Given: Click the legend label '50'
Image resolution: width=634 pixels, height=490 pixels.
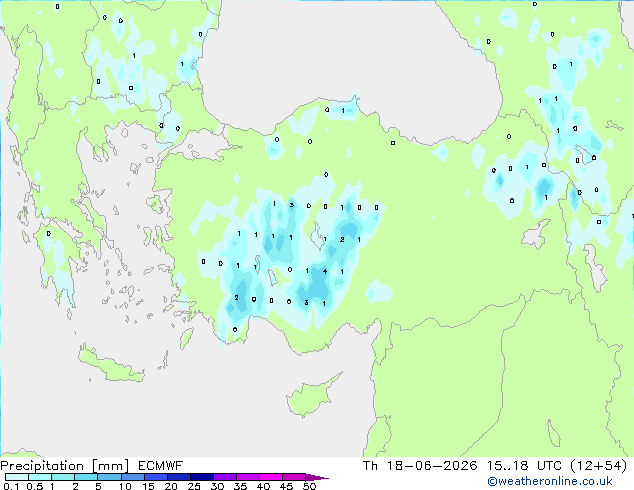Looking at the screenshot, I should 309,486.
